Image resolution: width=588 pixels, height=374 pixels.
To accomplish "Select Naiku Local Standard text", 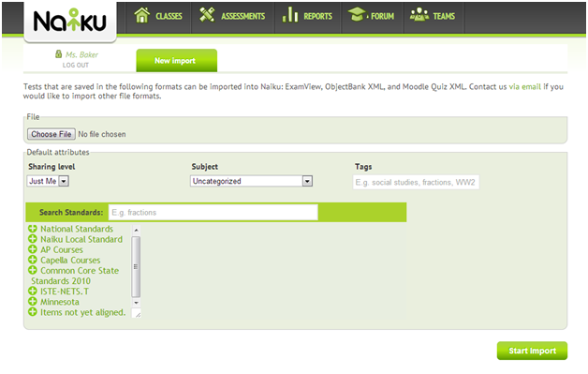I will 81,239.
